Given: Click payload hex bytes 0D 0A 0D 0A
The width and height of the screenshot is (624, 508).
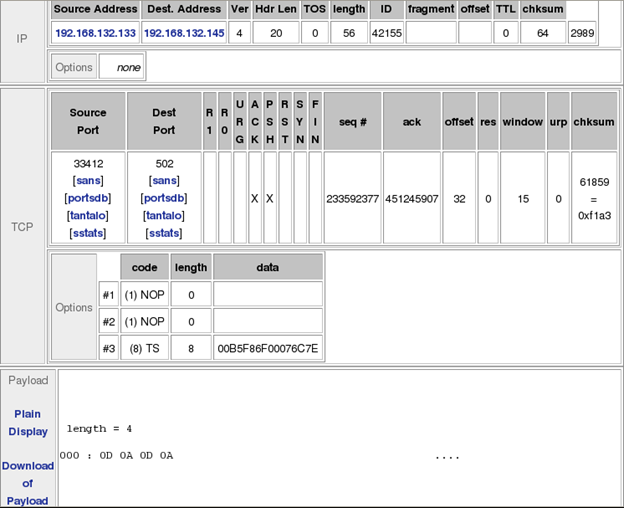Looking at the screenshot, I should (136, 456).
